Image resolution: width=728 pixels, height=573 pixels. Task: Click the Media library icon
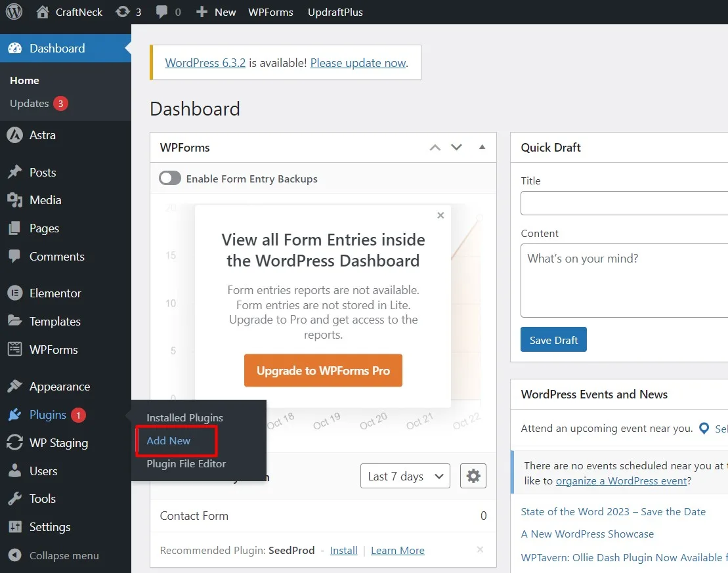(15, 200)
